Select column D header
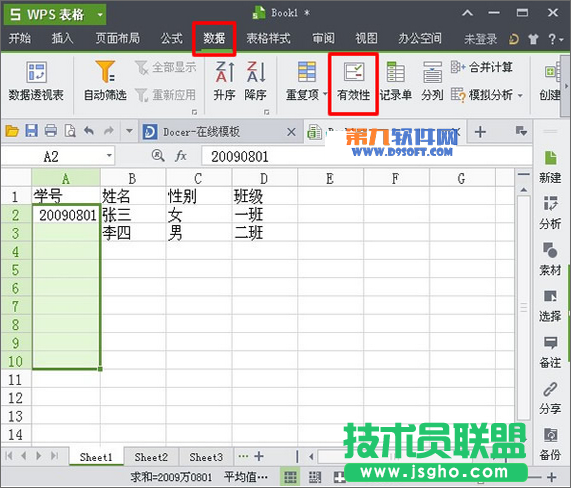 click(x=264, y=178)
